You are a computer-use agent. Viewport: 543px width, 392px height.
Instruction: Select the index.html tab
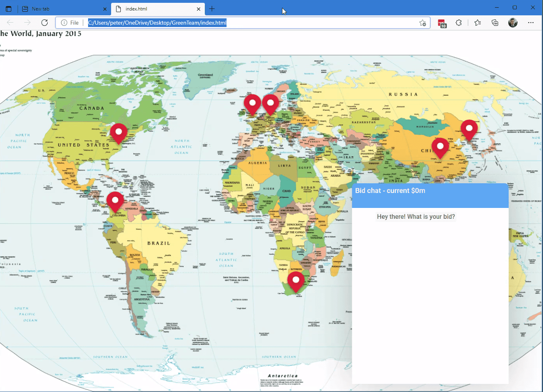click(x=158, y=9)
